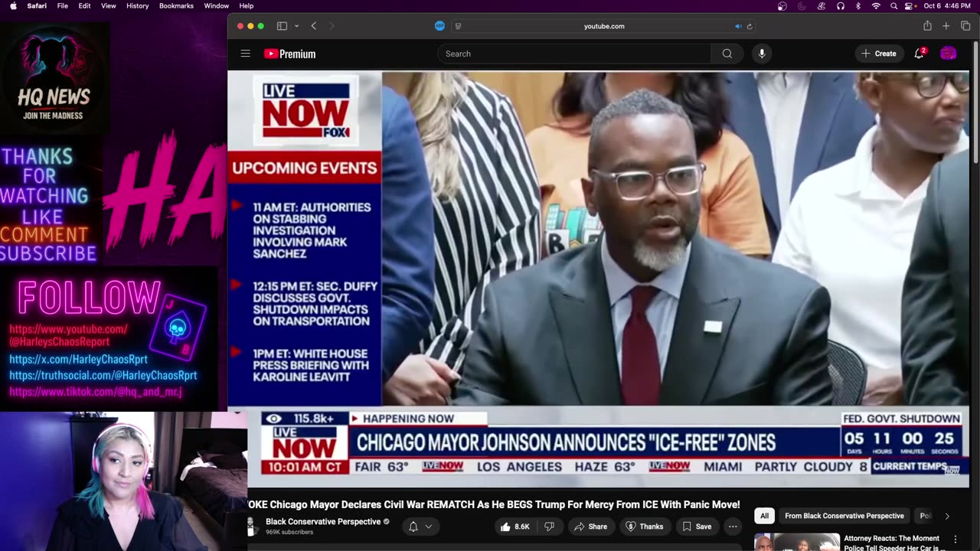This screenshot has width=980, height=551.
Task: Like the video with 8.6K likes
Action: [514, 527]
